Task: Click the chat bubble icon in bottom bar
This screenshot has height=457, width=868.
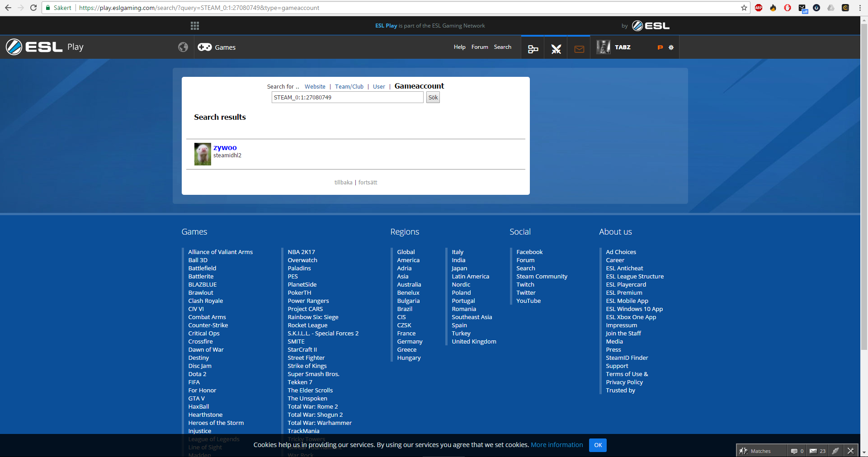Action: (x=794, y=451)
